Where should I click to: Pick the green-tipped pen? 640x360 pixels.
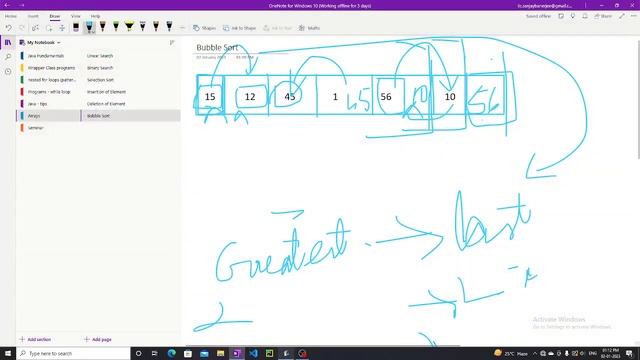(116, 27)
